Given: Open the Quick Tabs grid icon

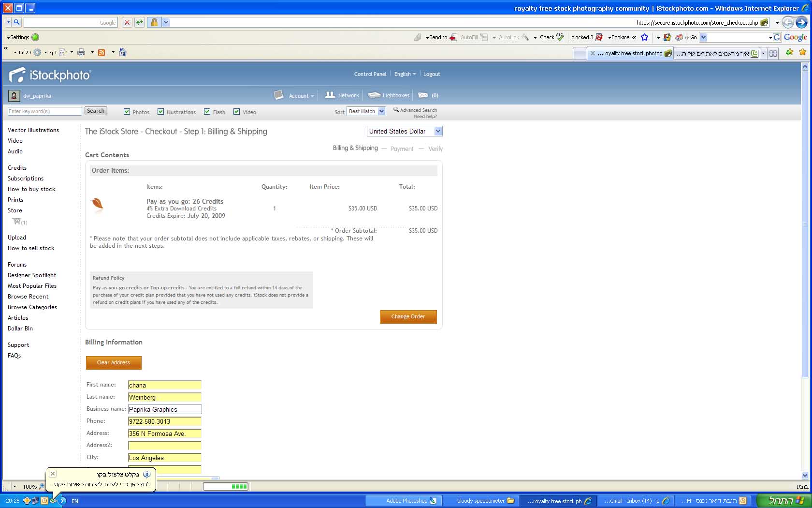Looking at the screenshot, I should pyautogui.click(x=773, y=53).
